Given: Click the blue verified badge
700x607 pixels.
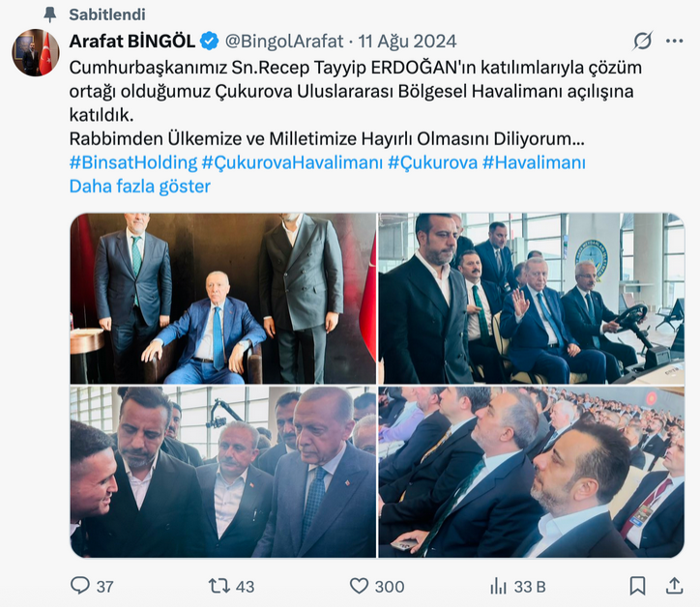Looking at the screenshot, I should coord(209,41).
